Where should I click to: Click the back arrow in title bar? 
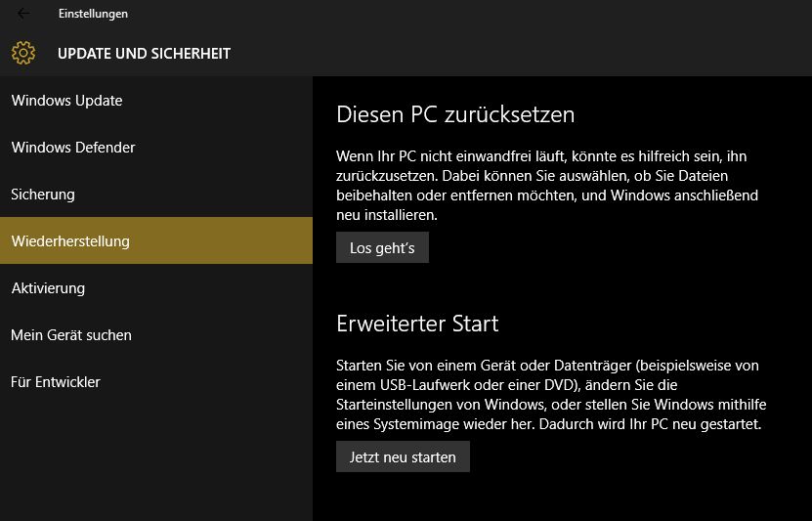pos(22,14)
